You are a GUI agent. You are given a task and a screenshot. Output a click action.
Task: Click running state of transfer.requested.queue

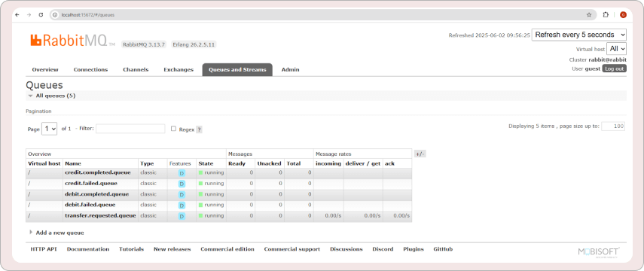211,215
